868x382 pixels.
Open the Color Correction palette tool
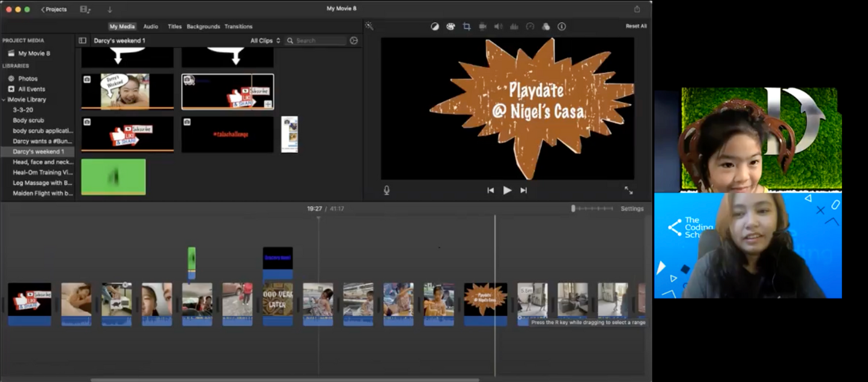(x=451, y=26)
